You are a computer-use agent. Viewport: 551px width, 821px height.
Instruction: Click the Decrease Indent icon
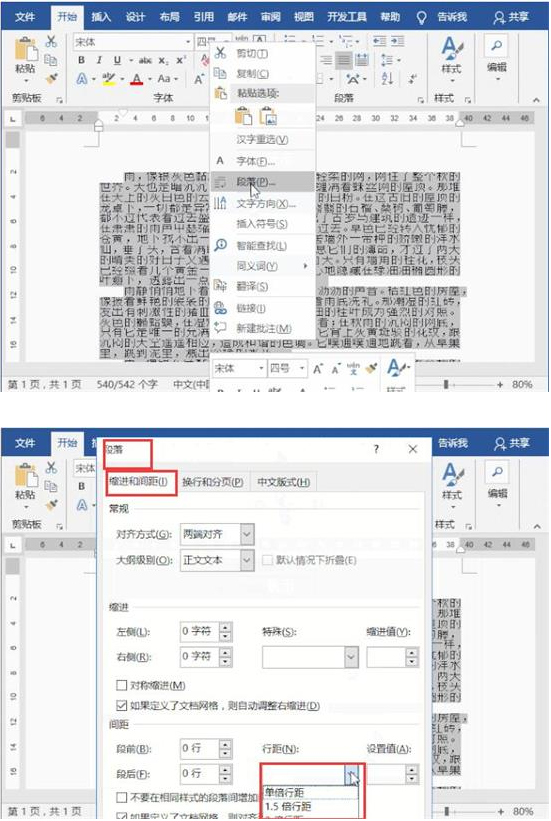click(x=379, y=41)
